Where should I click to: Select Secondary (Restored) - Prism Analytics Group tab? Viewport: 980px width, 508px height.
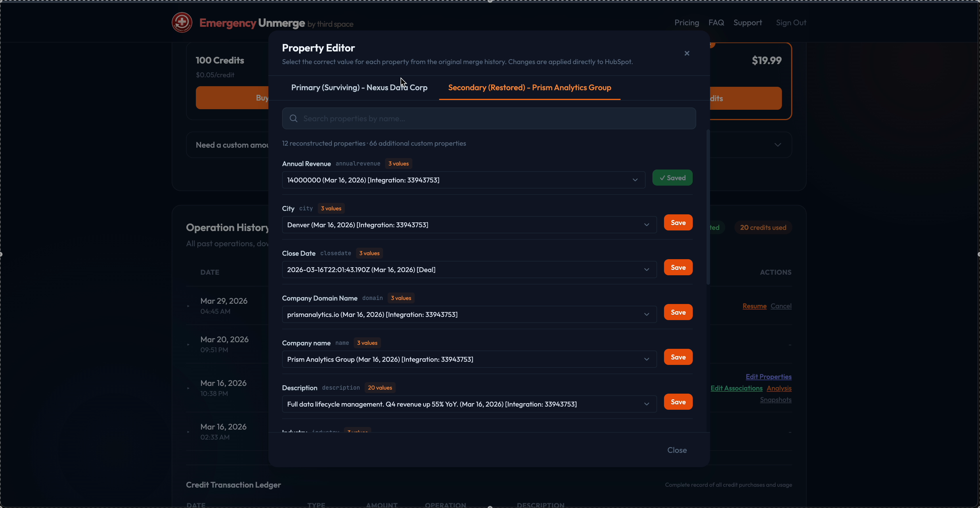(530, 87)
